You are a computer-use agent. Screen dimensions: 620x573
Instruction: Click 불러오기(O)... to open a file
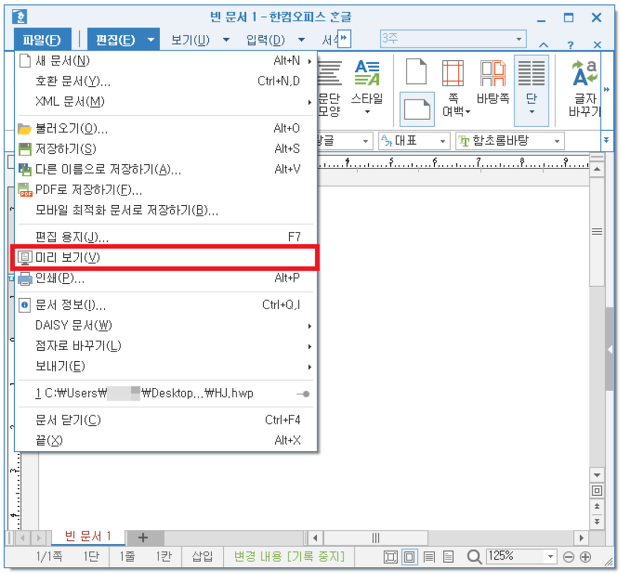[165, 128]
